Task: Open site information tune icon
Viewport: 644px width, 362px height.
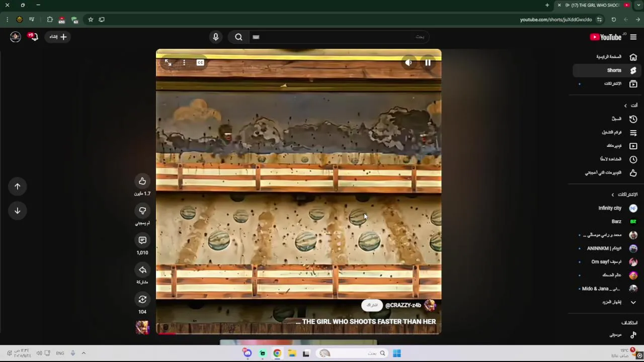Action: point(599,20)
